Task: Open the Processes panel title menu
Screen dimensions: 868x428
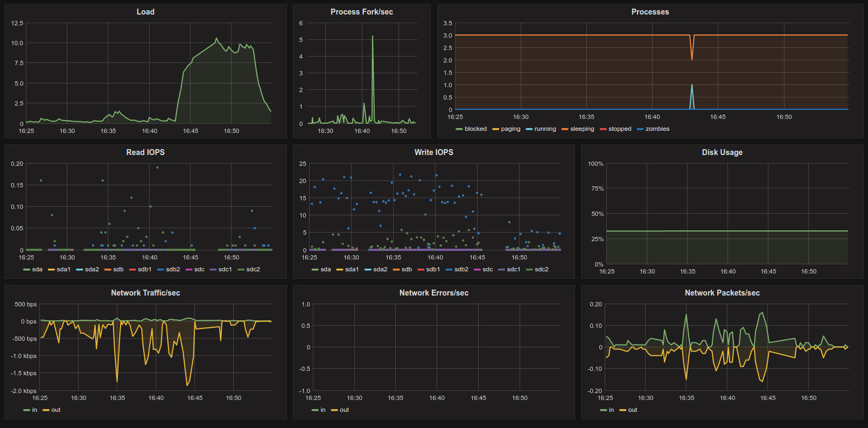Action: pos(650,12)
